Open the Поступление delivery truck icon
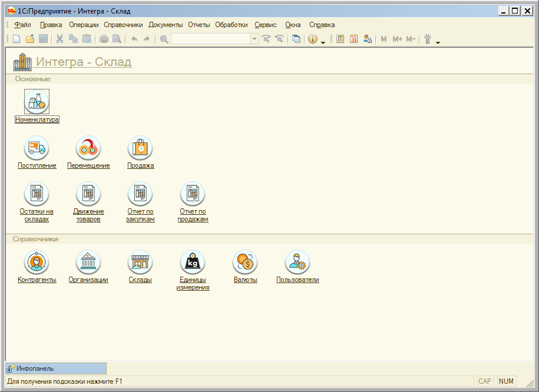The width and height of the screenshot is (539, 392). (37, 148)
